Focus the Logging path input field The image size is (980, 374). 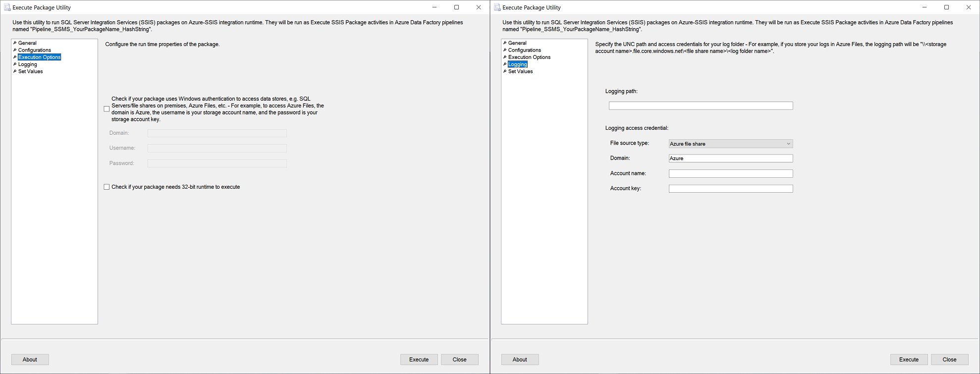(701, 106)
